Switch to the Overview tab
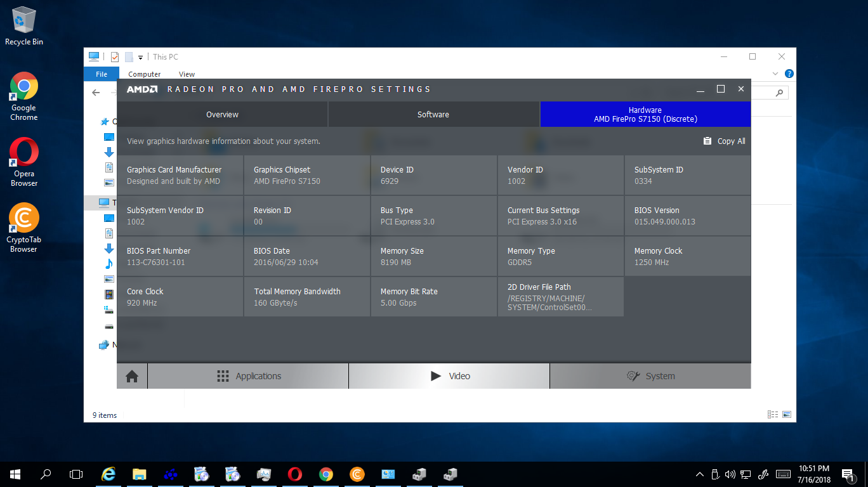The height and width of the screenshot is (487, 868). 222,115
